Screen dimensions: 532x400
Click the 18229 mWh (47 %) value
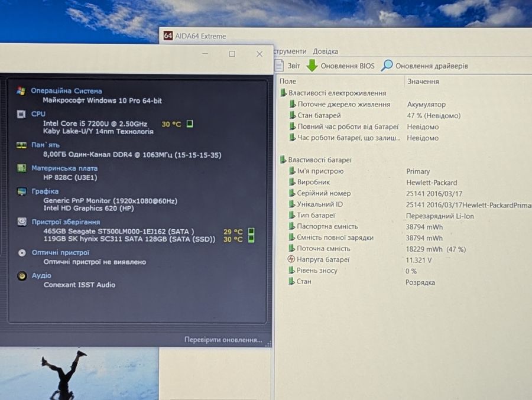436,249
